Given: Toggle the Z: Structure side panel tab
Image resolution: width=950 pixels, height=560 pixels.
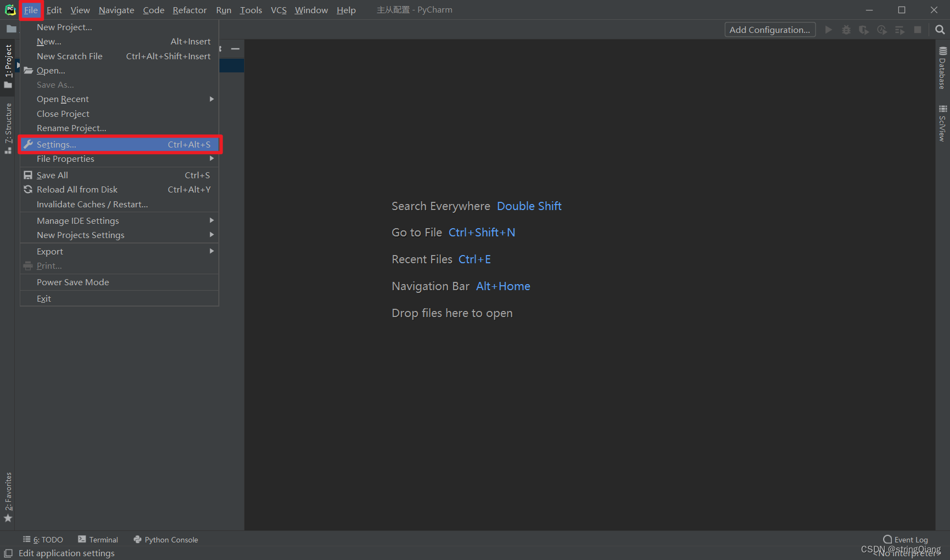Looking at the screenshot, I should click(x=8, y=128).
